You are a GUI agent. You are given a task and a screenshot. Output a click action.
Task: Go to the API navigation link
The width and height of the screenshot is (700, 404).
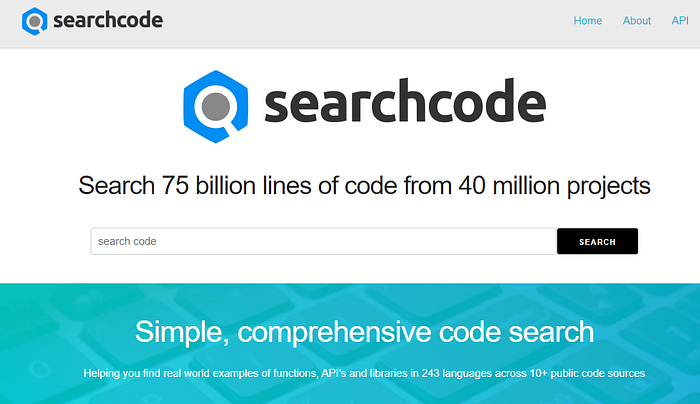pos(680,21)
